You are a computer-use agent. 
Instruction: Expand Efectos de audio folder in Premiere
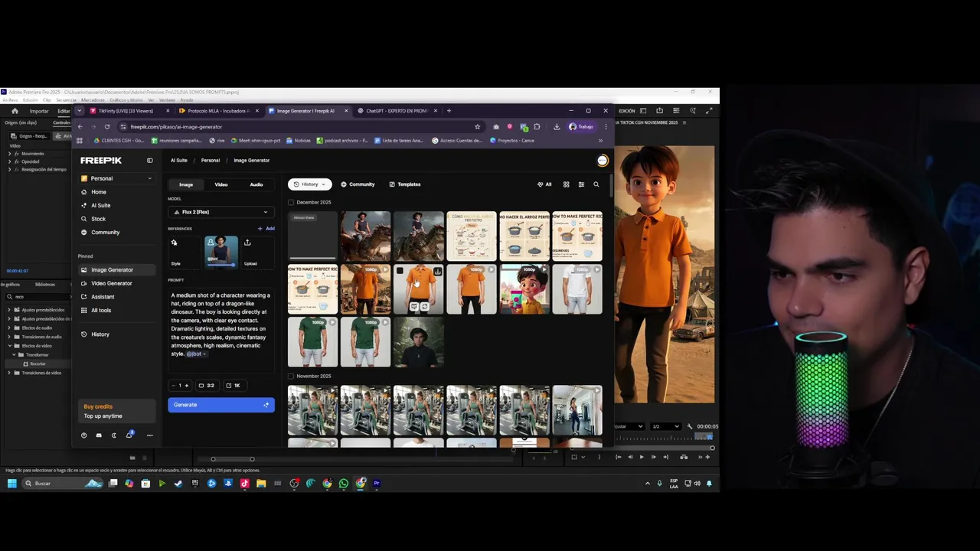pos(9,328)
